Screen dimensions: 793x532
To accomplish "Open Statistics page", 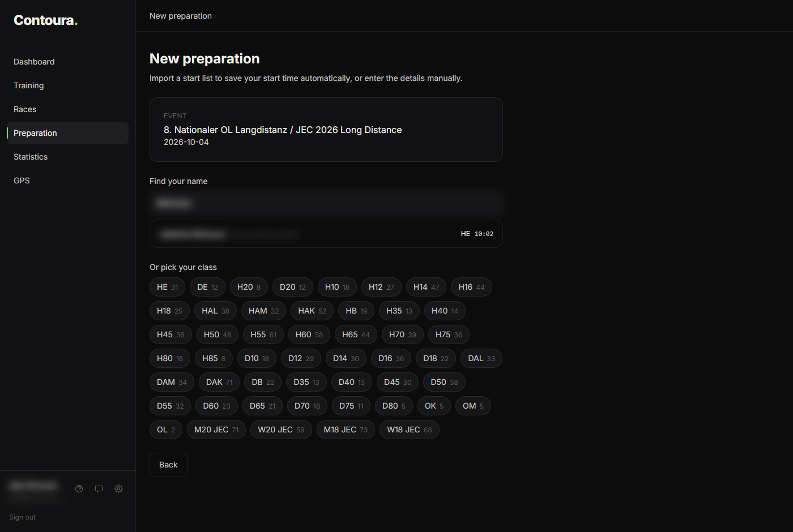I will tap(67, 157).
